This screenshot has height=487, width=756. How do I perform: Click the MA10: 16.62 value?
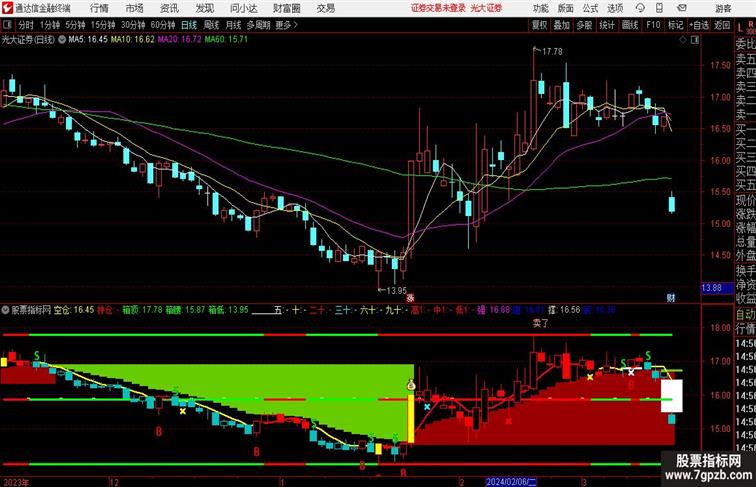[133, 40]
